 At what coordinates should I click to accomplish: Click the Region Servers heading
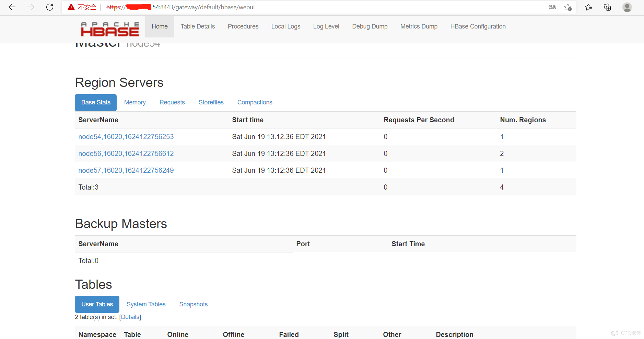119,82
